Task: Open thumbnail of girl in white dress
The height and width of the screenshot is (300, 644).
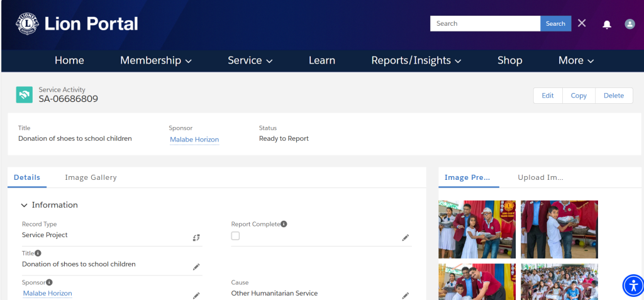Action: click(477, 230)
